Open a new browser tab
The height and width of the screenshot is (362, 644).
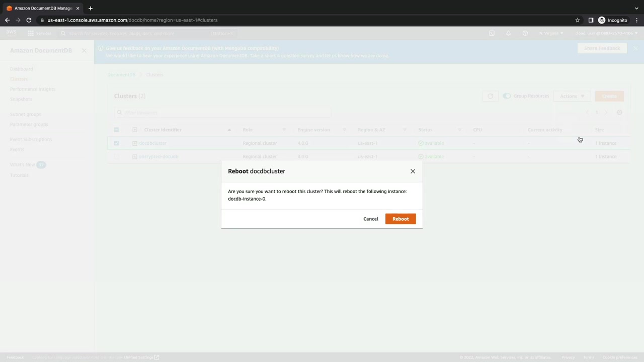click(x=91, y=8)
